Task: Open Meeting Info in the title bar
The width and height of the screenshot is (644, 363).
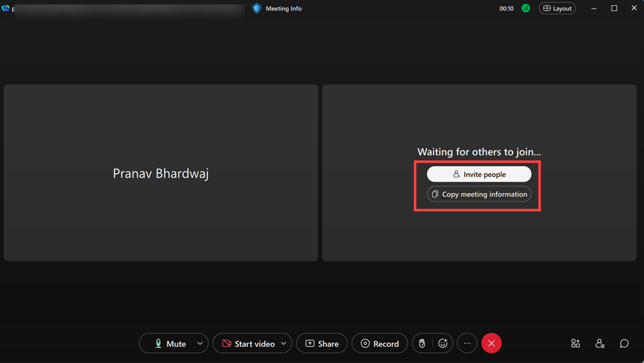Action: click(277, 8)
